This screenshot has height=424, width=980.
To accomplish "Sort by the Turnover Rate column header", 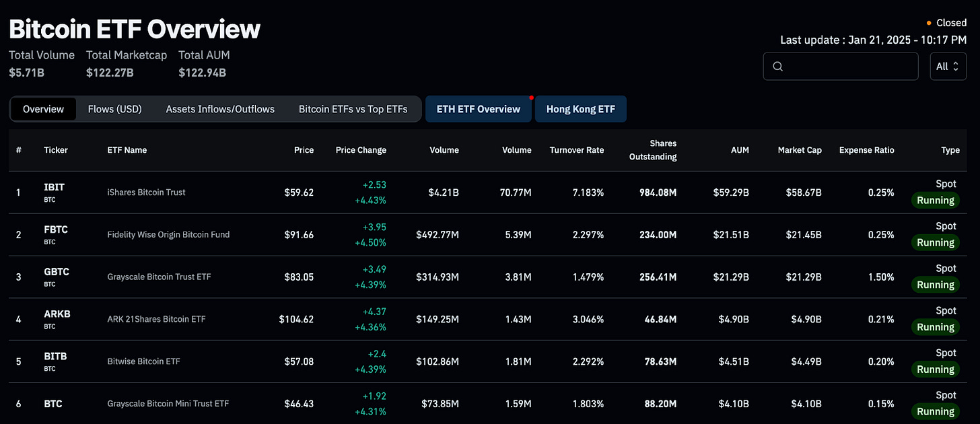I will point(577,150).
